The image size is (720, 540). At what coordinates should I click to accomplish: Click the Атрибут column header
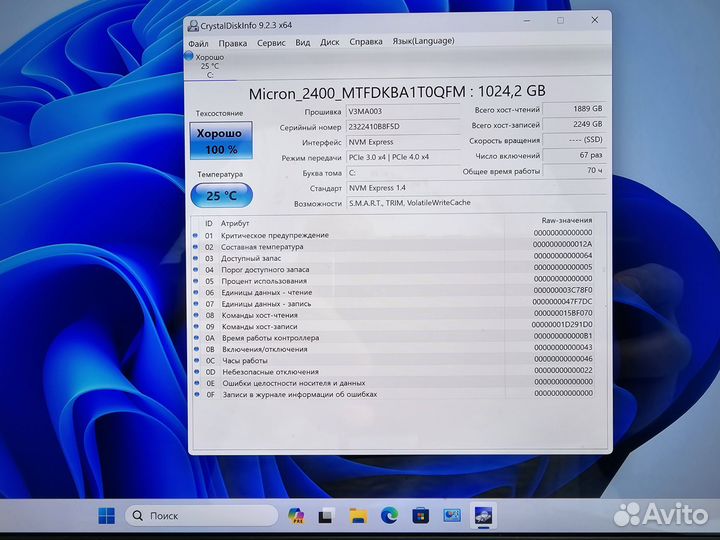coord(235,223)
